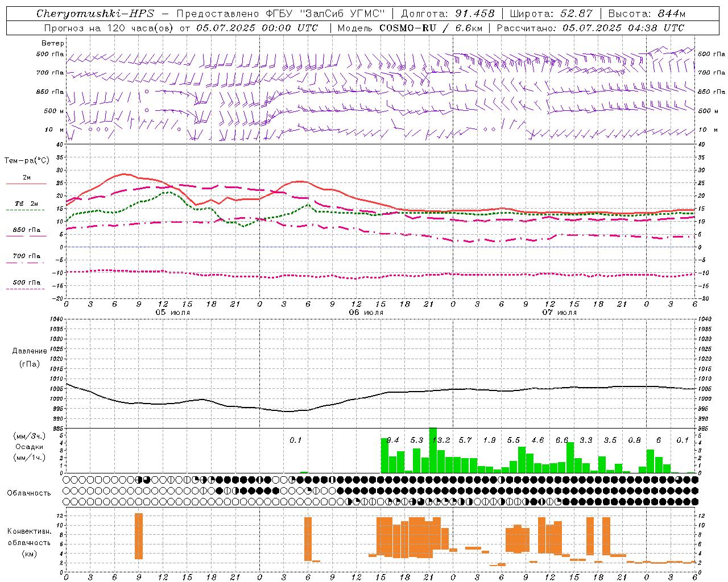Click the Давление pressure panel label
The height and width of the screenshot is (582, 728).
30,351
